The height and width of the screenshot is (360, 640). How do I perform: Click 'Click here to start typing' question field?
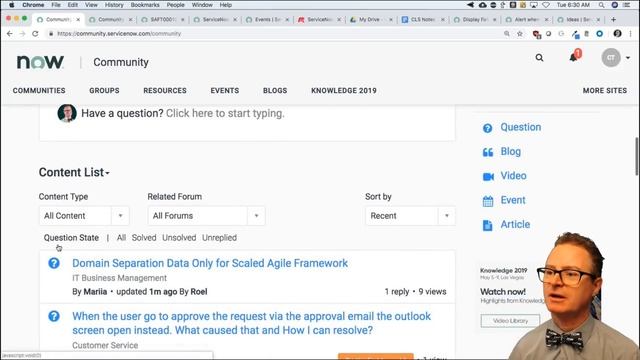point(225,113)
